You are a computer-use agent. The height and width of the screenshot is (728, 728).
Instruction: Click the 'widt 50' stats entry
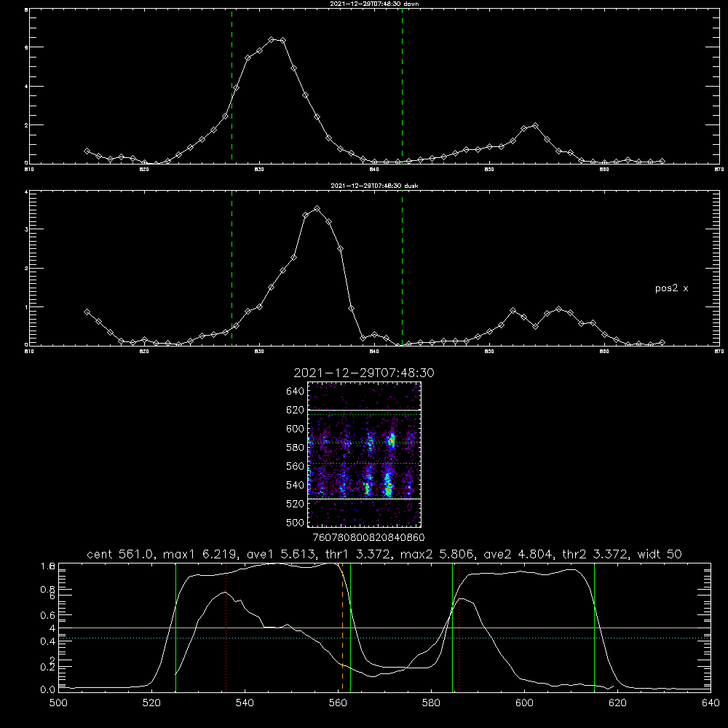click(660, 554)
